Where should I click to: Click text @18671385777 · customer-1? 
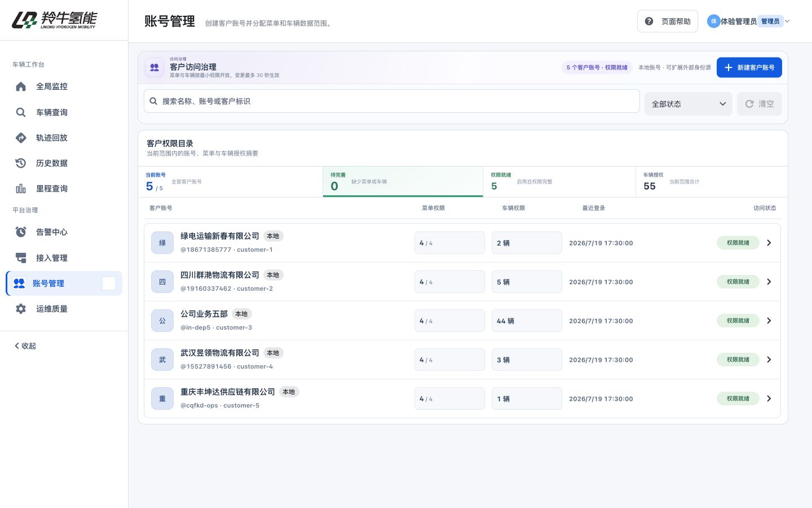click(227, 249)
